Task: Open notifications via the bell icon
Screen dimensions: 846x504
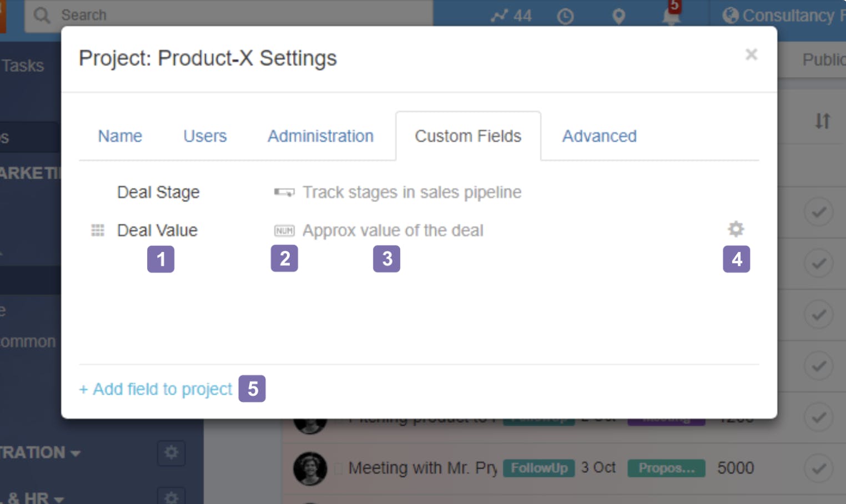Action: 671,17
